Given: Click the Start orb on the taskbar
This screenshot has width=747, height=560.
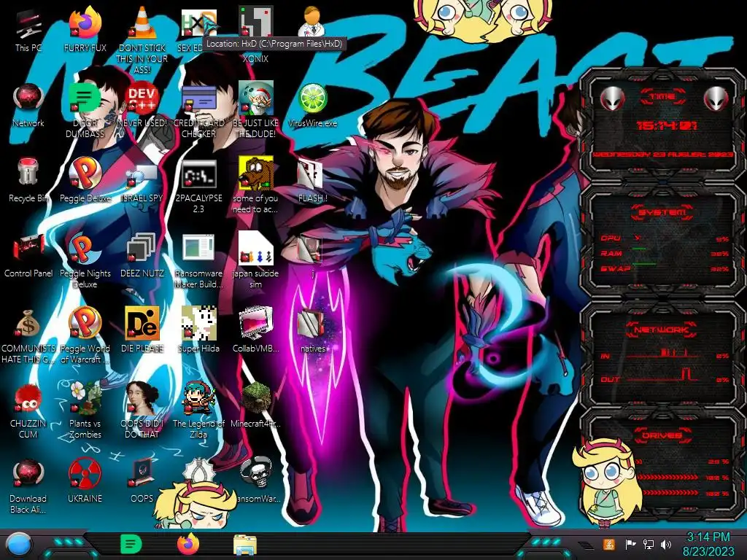Looking at the screenshot, I should [18, 544].
